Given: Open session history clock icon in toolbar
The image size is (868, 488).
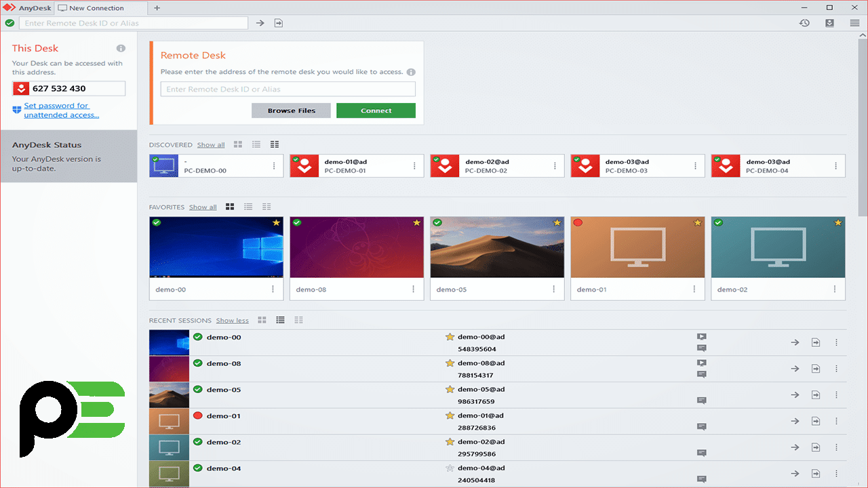Looking at the screenshot, I should (x=804, y=23).
